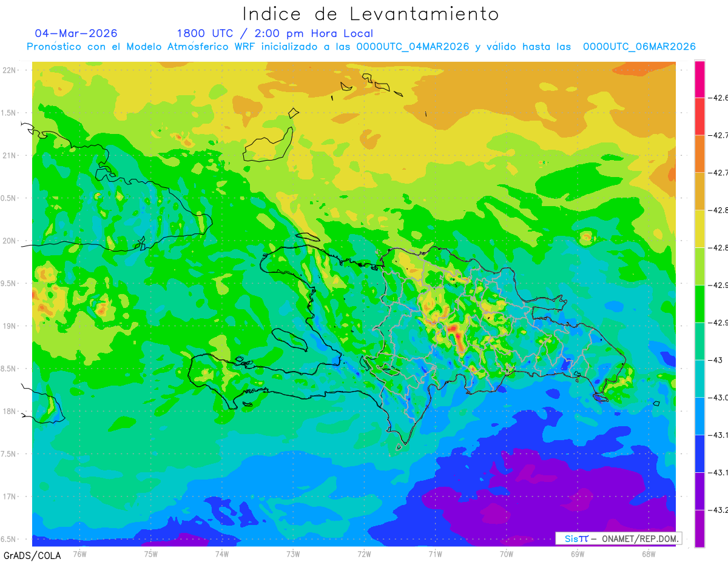
Task: Click the legend value "-43.2"
Action: (718, 509)
